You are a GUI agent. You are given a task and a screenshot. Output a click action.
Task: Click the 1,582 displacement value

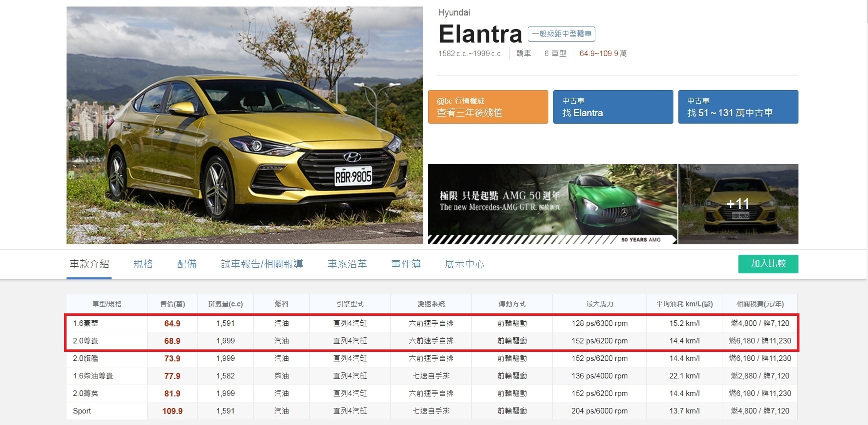pos(226,376)
